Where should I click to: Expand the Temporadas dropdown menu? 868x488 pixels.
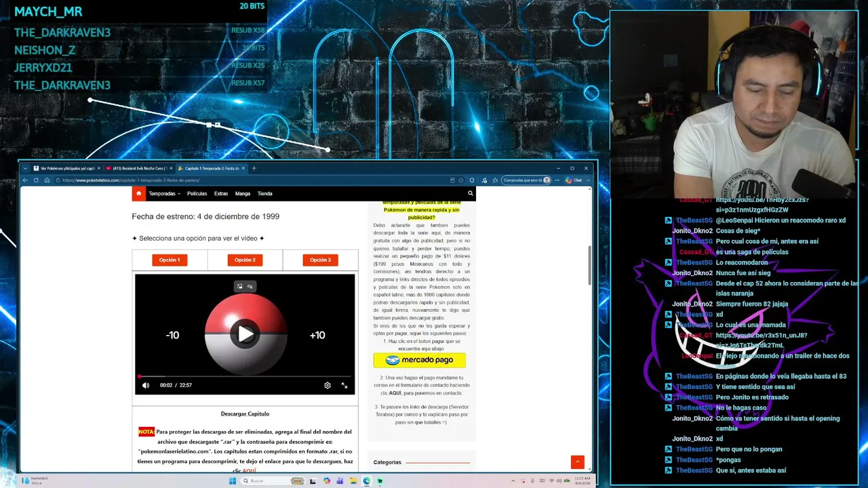(x=165, y=193)
